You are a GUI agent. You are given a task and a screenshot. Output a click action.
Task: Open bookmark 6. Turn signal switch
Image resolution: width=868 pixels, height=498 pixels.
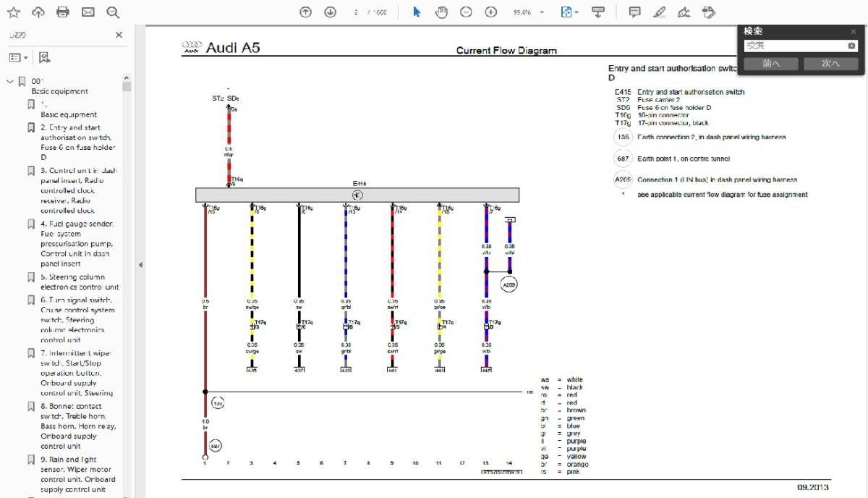(77, 319)
